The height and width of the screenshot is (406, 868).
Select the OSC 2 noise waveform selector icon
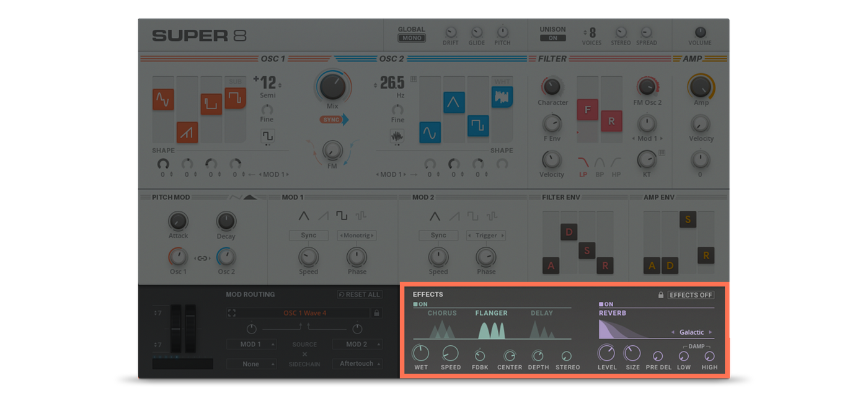coord(397,137)
